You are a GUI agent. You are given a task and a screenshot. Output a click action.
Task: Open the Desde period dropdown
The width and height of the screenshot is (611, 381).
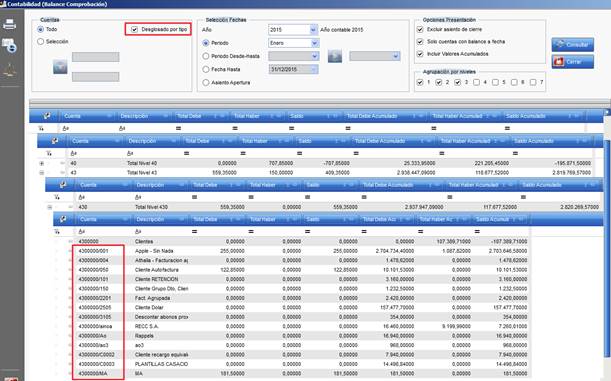pos(314,56)
